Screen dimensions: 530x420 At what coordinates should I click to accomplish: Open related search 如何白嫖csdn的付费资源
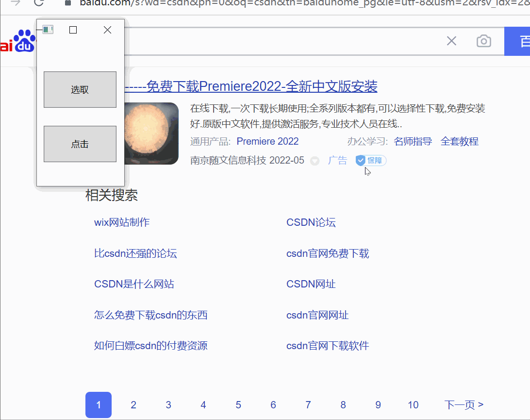pyautogui.click(x=151, y=346)
